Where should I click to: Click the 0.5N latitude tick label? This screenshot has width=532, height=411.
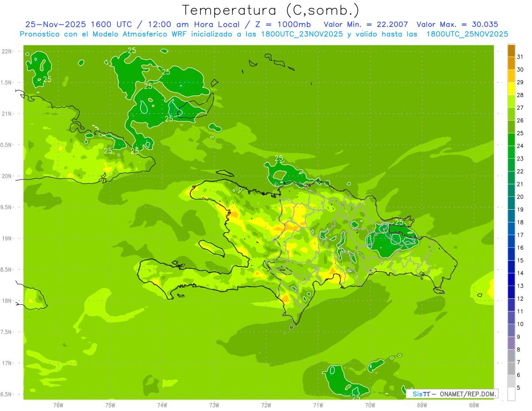pos(7,145)
